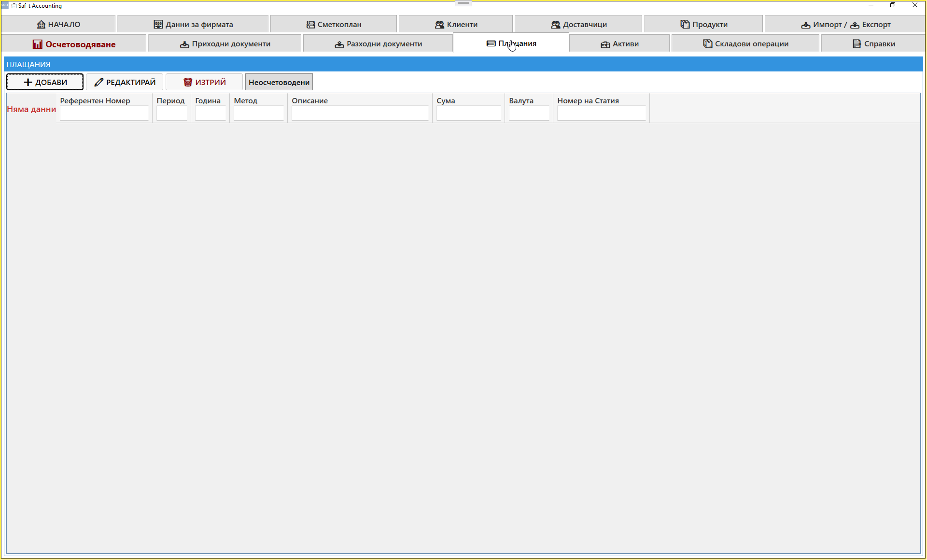Focus the Метод filter box
Image resolution: width=927 pixels, height=560 pixels.
[259, 113]
